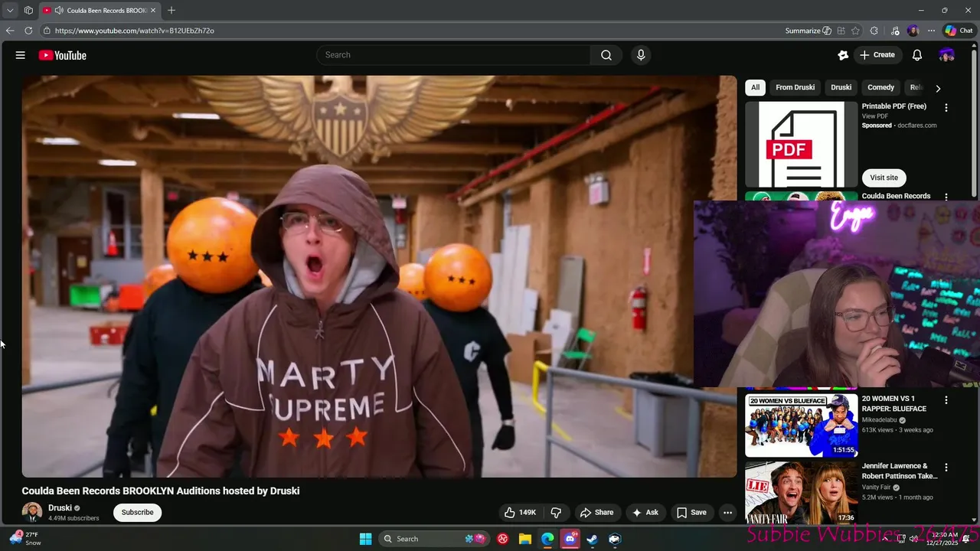Subscribe to the Druski channel
Screen dimensions: 980x551
point(138,512)
